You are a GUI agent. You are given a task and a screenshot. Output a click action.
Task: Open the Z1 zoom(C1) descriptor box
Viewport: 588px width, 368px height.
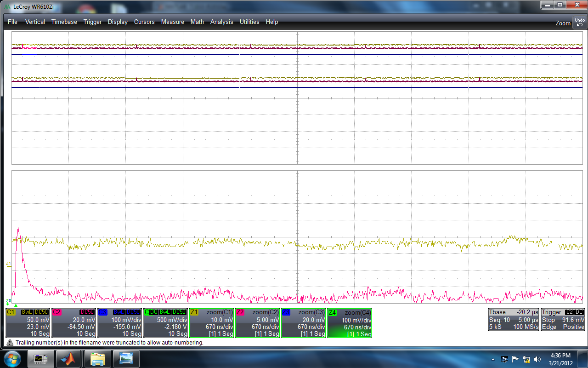[x=211, y=323]
